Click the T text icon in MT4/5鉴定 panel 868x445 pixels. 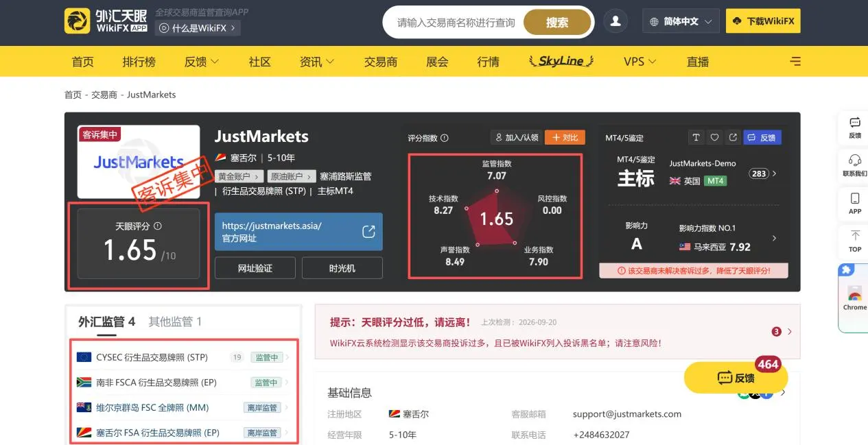click(x=696, y=138)
